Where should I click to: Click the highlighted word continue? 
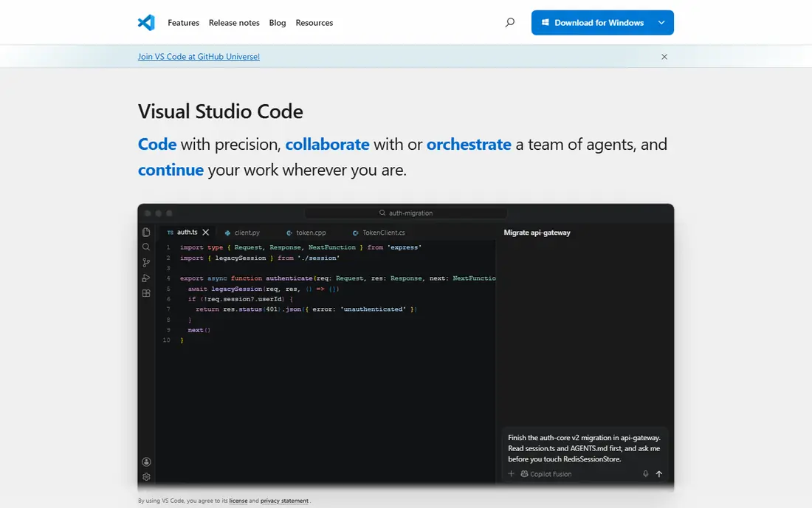coord(171,170)
